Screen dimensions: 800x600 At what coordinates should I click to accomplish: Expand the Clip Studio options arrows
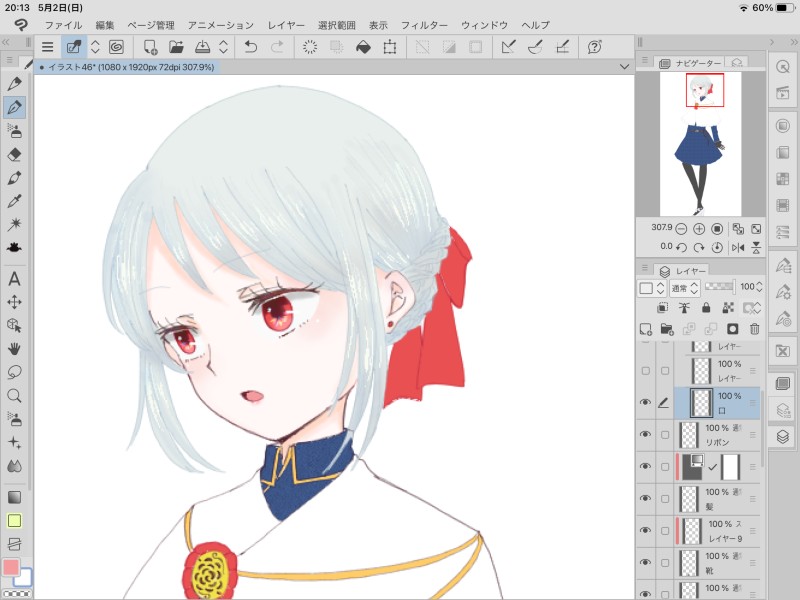[x=95, y=47]
